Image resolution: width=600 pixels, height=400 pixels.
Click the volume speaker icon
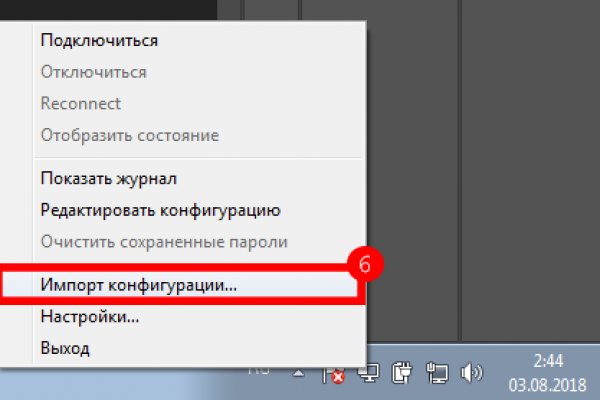[x=470, y=375]
